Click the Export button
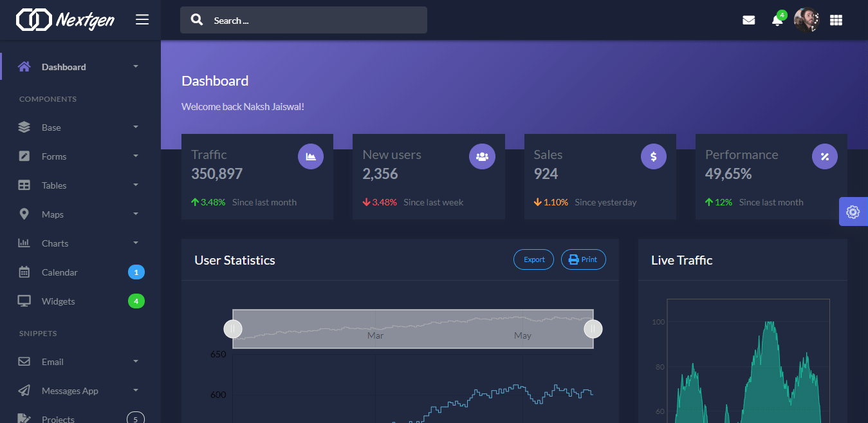Screen dimensions: 868x423 [x=533, y=259]
